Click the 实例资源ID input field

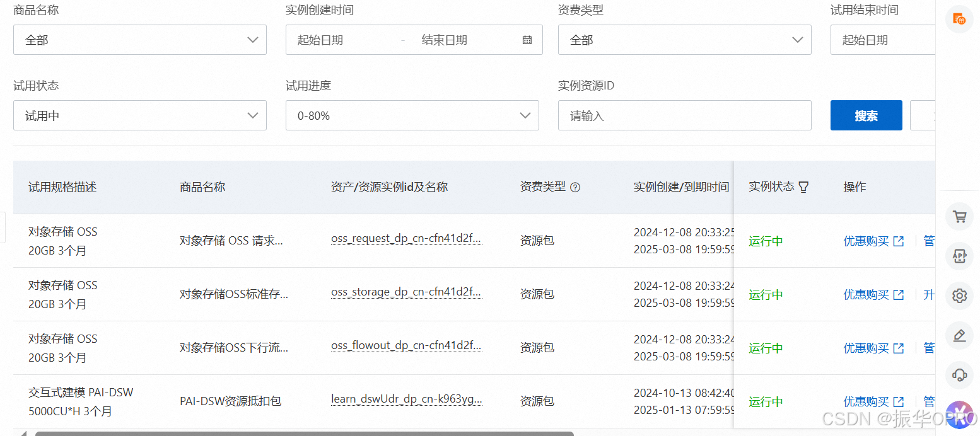click(685, 115)
